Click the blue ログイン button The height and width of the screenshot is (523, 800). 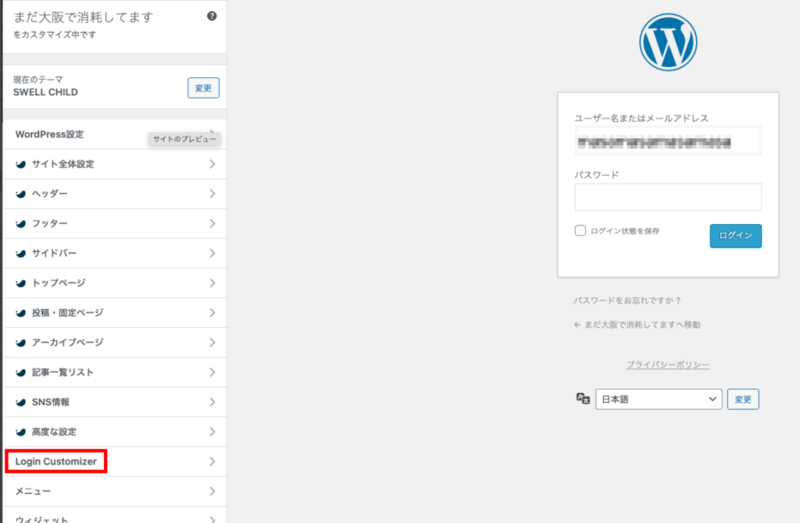point(735,236)
